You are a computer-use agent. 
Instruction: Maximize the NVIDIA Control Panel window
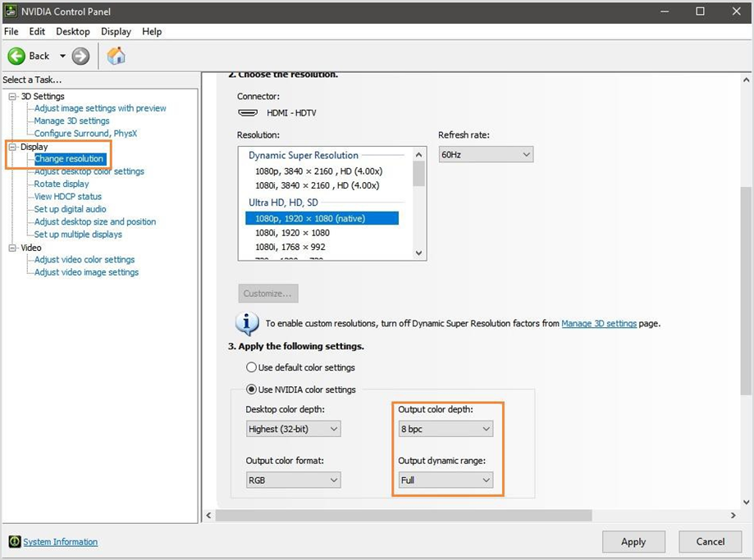pos(700,11)
